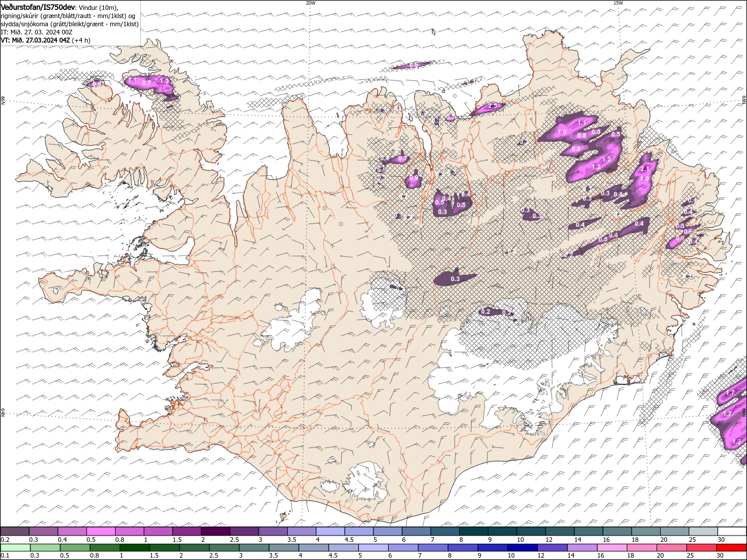Click the 0.4 number under the snow legend
The height and width of the screenshot is (560, 747).
point(62,540)
